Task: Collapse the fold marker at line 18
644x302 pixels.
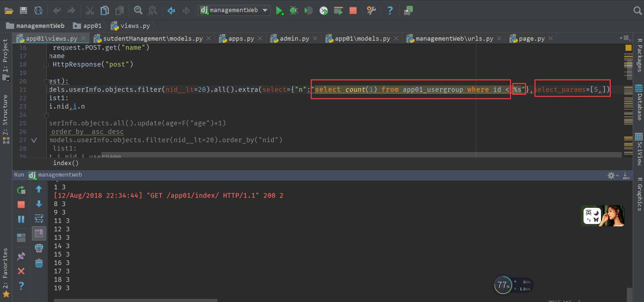Action: 46,65
